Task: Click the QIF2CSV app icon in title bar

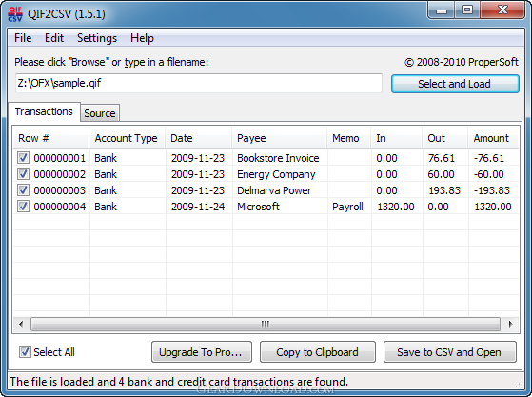Action: click(15, 14)
